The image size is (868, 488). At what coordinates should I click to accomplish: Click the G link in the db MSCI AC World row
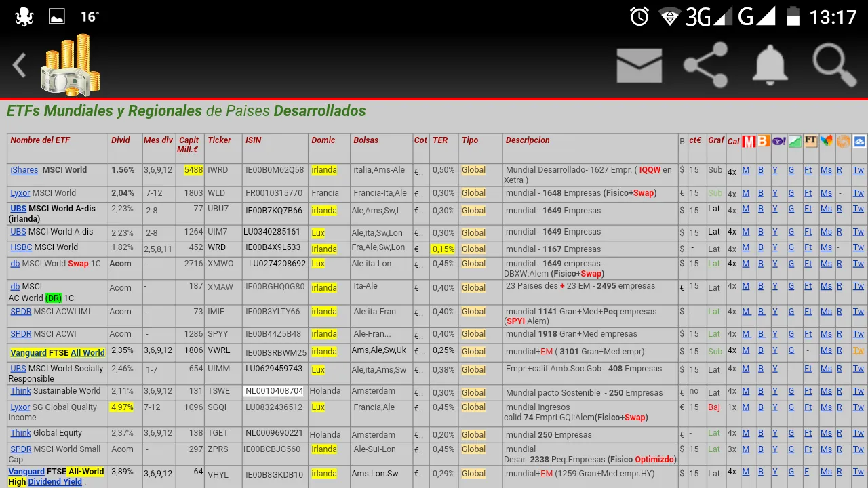pos(791,286)
